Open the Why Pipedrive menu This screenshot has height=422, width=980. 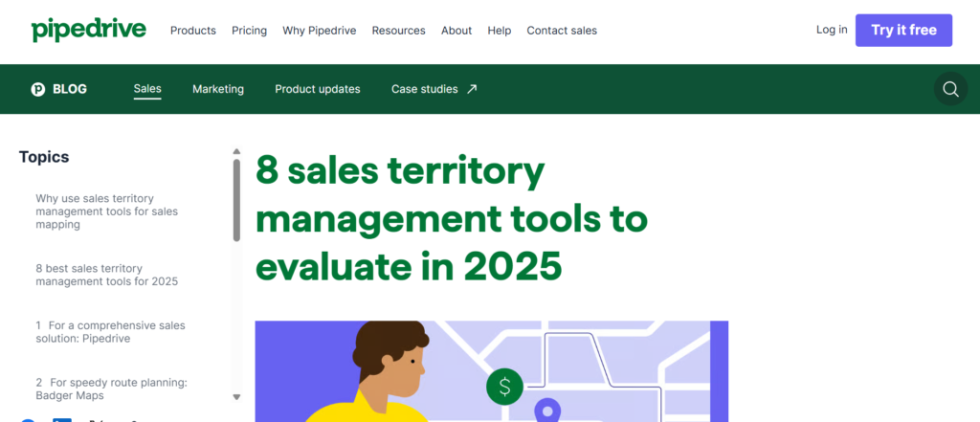point(320,31)
